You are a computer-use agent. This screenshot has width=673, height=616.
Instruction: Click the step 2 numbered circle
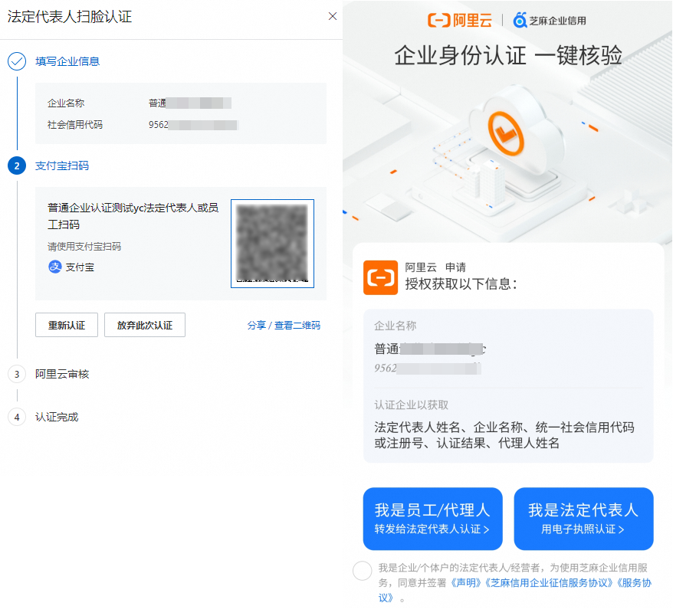tap(17, 165)
